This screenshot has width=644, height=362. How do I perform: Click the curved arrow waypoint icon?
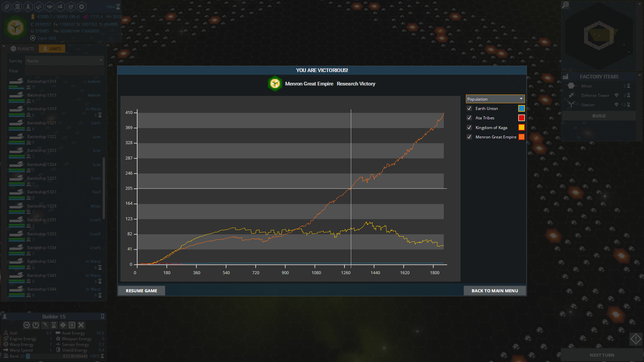45,325
